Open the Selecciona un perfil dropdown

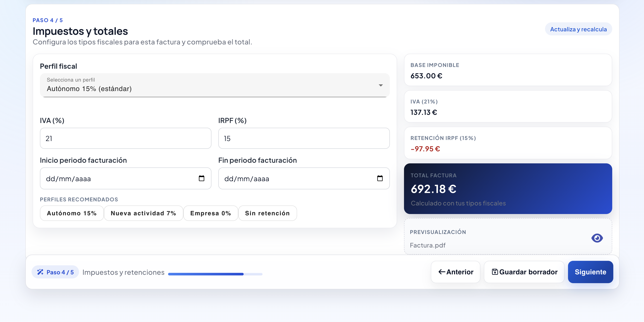coord(214,85)
